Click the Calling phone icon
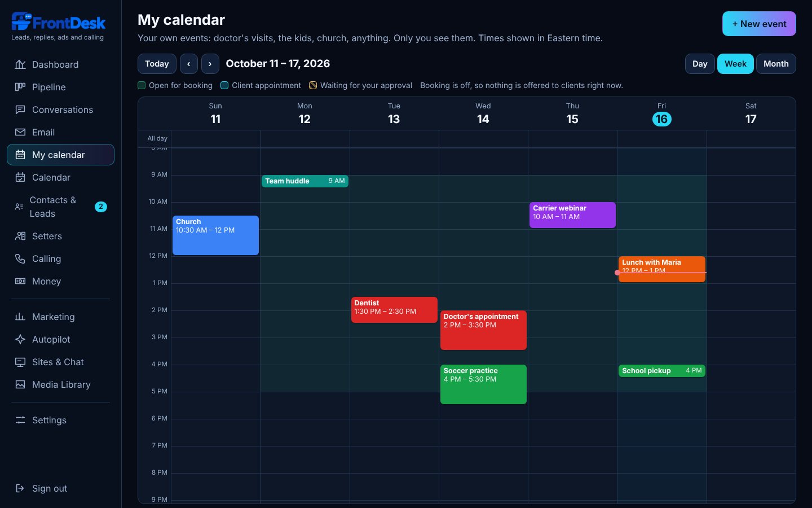This screenshot has height=508, width=812. (20, 259)
